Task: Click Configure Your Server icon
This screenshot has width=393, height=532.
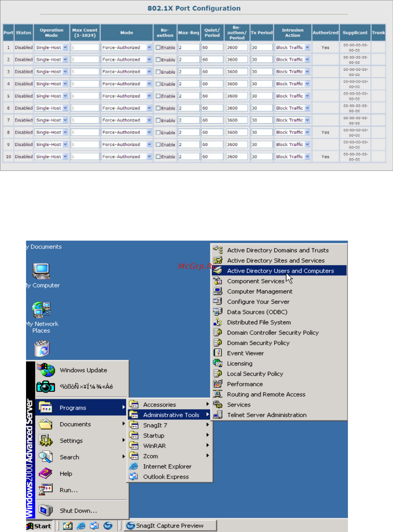Action: pyautogui.click(x=218, y=301)
